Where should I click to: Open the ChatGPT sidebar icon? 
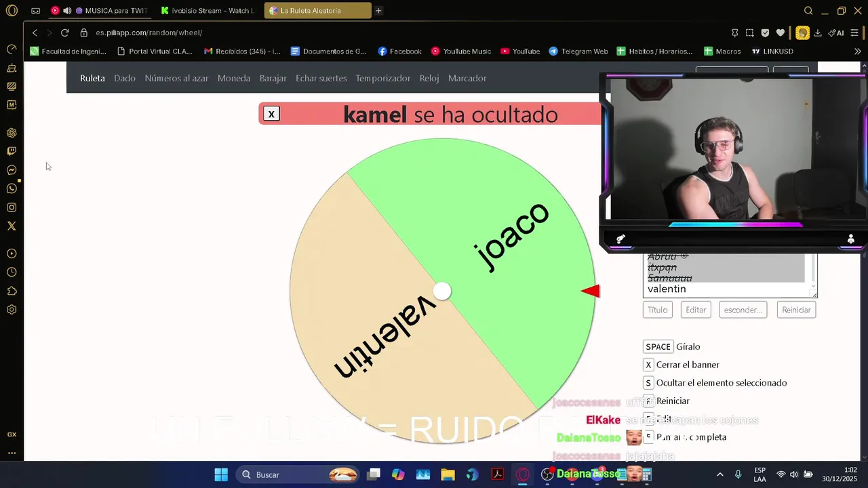click(x=12, y=133)
